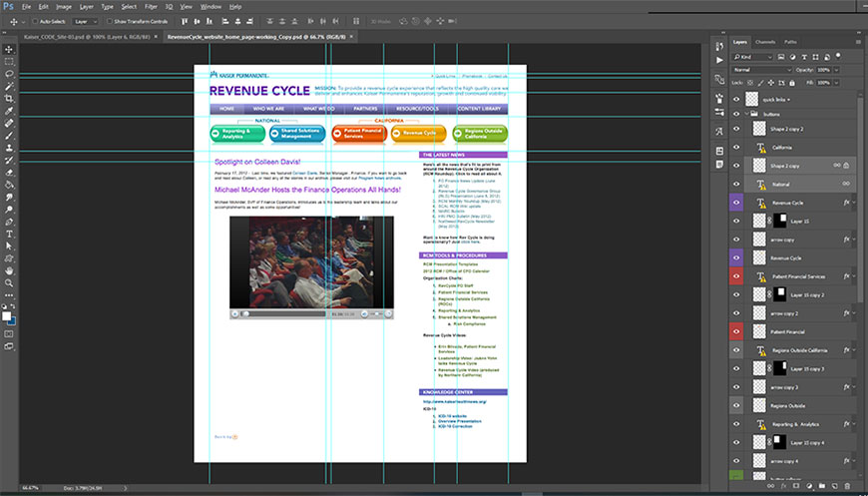The height and width of the screenshot is (496, 868).
Task: Expand effects on arrow copy layer
Action: pyautogui.click(x=854, y=240)
